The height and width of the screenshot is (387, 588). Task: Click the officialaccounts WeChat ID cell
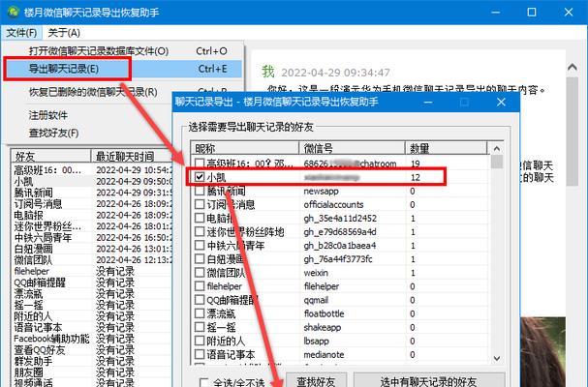click(333, 204)
